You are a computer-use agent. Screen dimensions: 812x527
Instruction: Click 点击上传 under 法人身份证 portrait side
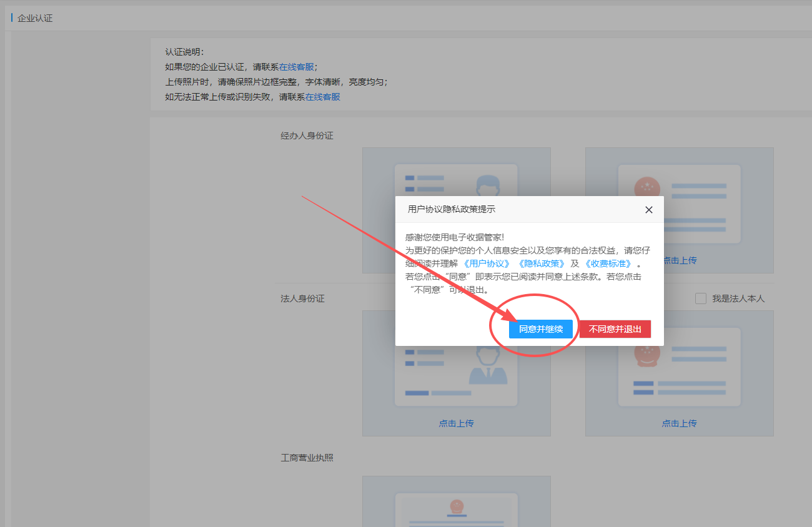pos(456,423)
